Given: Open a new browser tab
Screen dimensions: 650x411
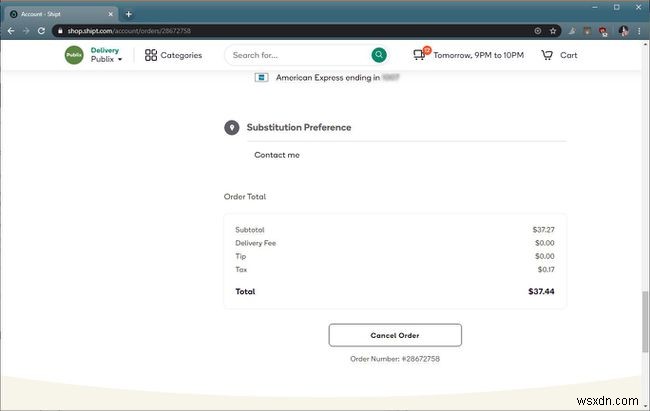Looking at the screenshot, I should (129, 14).
